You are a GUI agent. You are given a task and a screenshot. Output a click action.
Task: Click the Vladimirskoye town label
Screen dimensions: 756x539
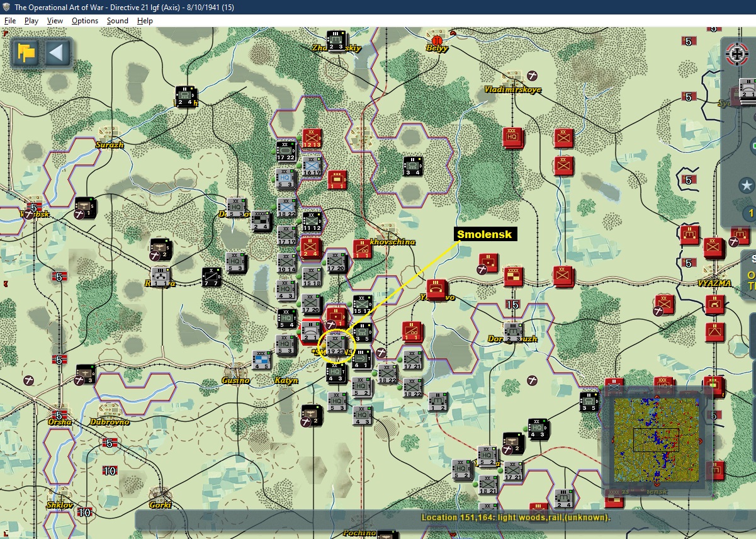tap(512, 89)
